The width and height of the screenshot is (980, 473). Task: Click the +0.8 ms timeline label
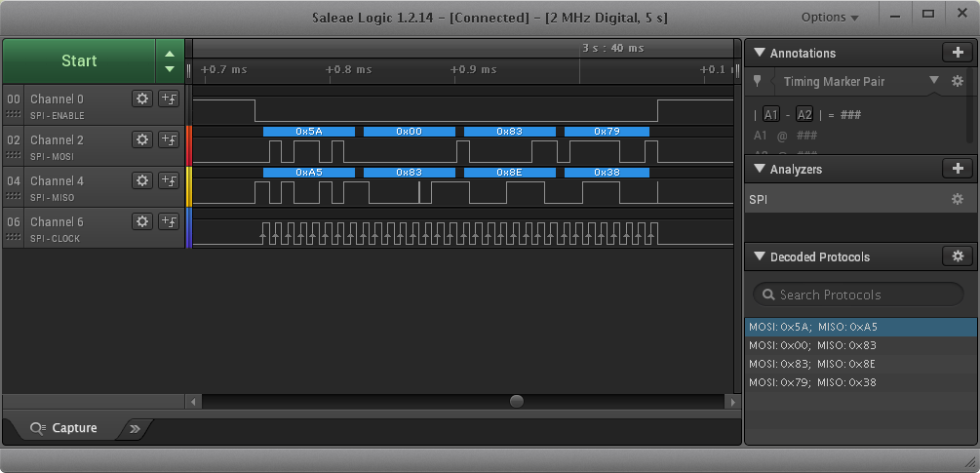coord(349,69)
